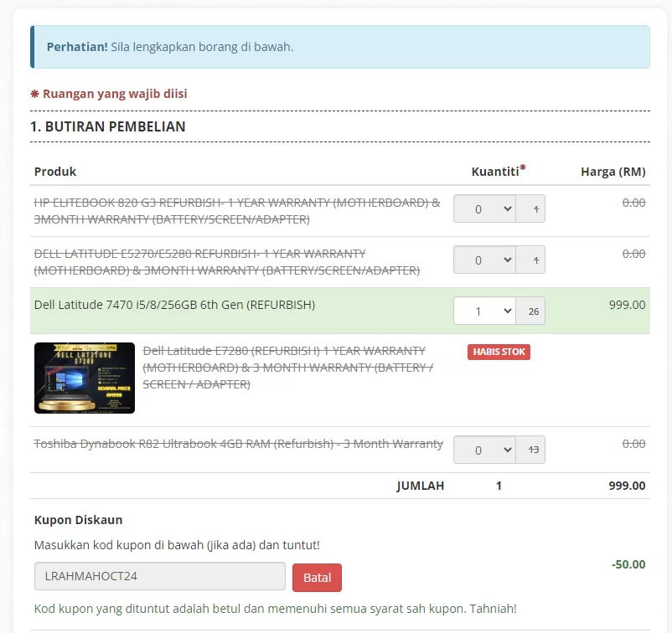Open quantity dropdown for Dell Latitude 7470
The height and width of the screenshot is (633, 672).
(x=484, y=311)
